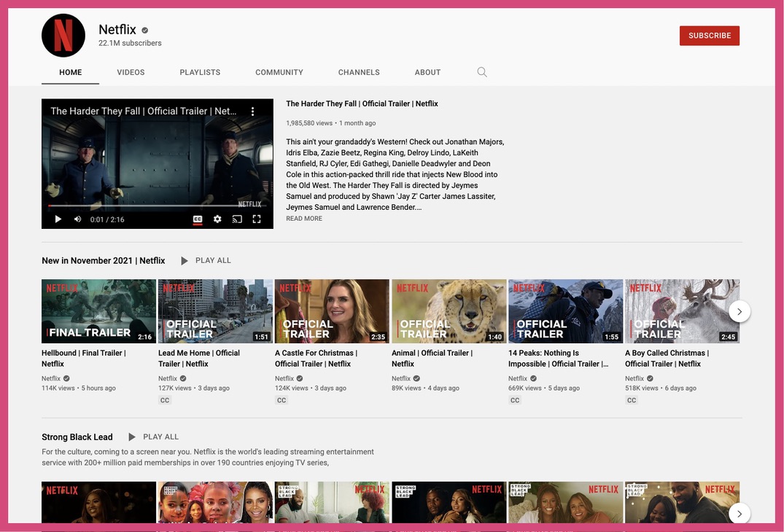The width and height of the screenshot is (784, 532).
Task: Switch to the Videos tab
Action: click(x=131, y=72)
